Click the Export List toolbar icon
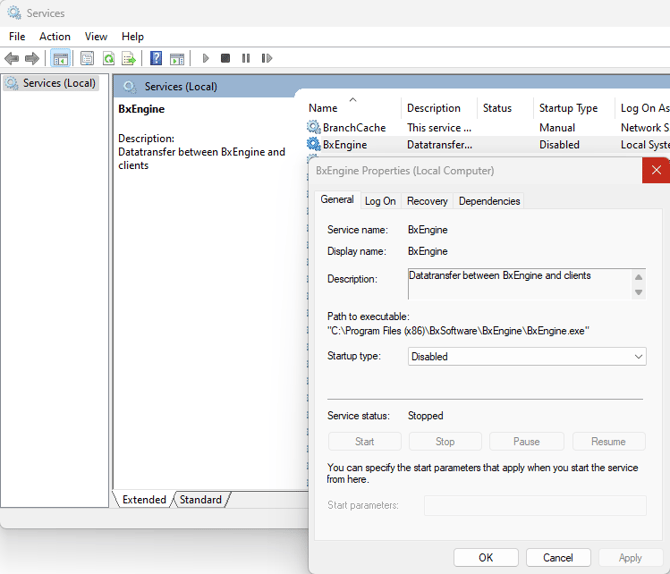 pos(129,58)
